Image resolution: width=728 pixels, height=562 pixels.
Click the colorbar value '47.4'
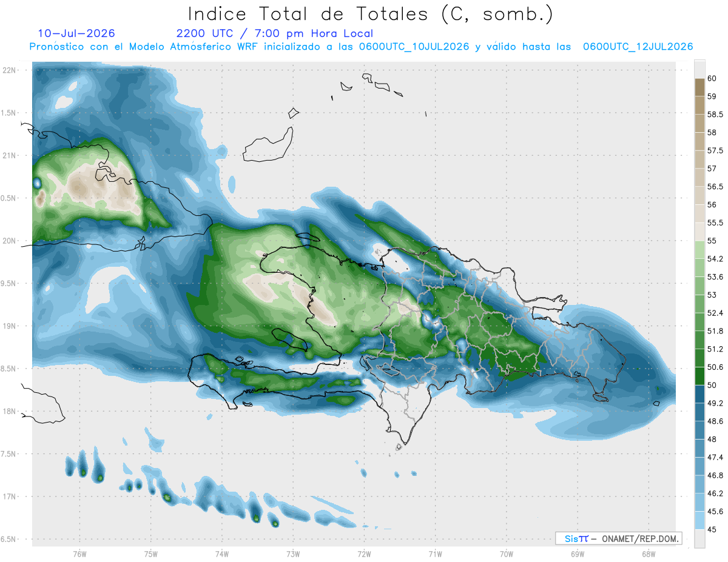[715, 457]
